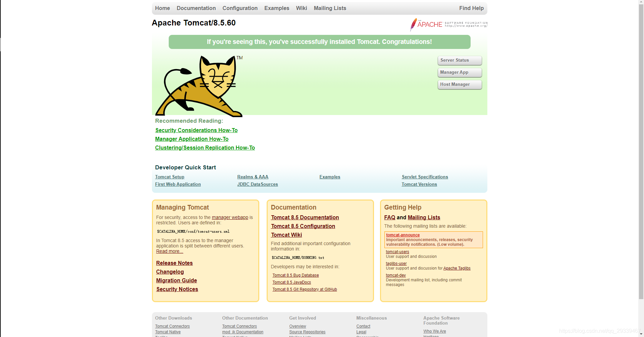This screenshot has width=644, height=337.
Task: Open the Servlet Specifications link
Action: click(425, 177)
